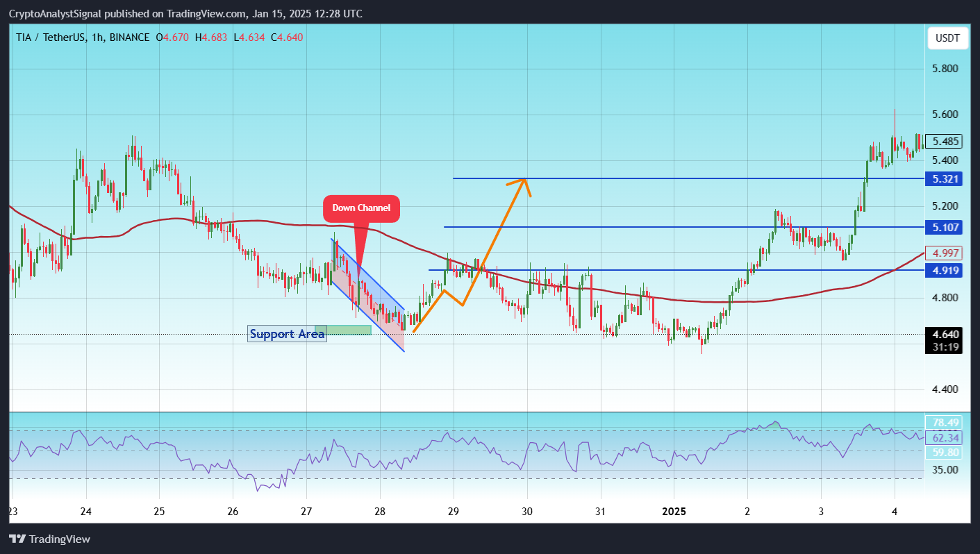The height and width of the screenshot is (554, 980).
Task: Click the 4.400 price axis label
Action: click(946, 389)
